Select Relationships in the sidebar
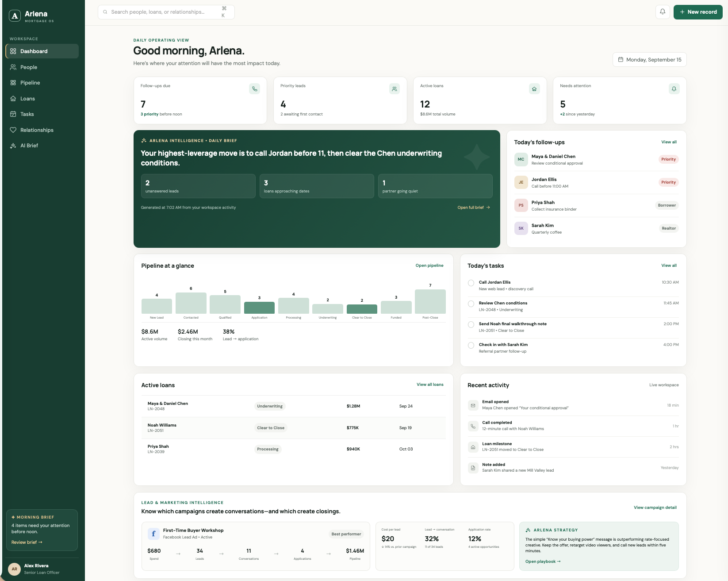This screenshot has height=581, width=728. pyautogui.click(x=42, y=130)
